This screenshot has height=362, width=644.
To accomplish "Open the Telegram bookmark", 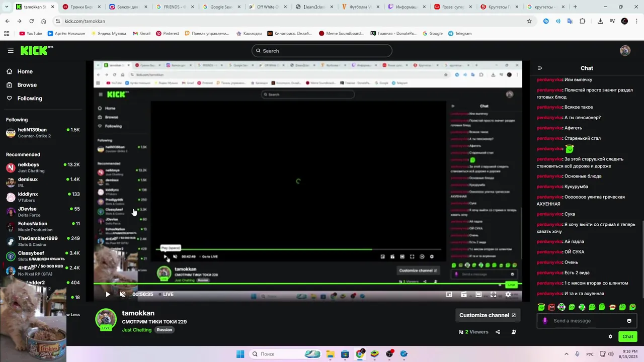I will click(x=459, y=34).
